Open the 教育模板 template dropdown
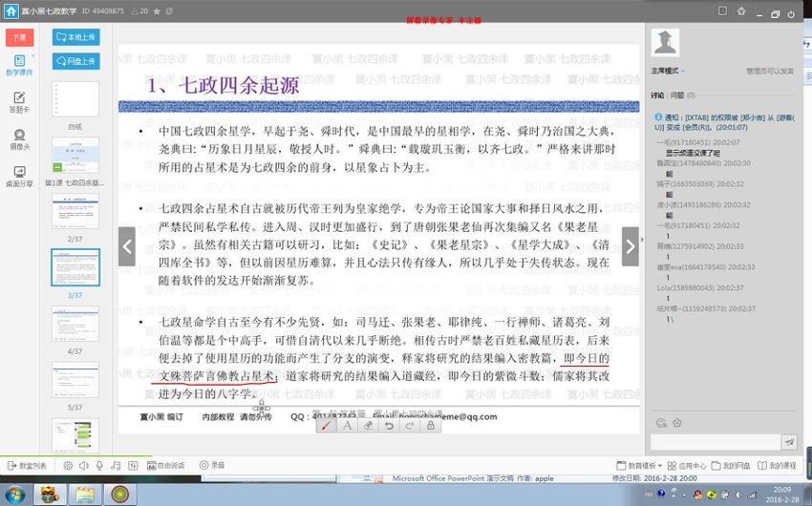This screenshot has height=506, width=812. click(x=639, y=466)
